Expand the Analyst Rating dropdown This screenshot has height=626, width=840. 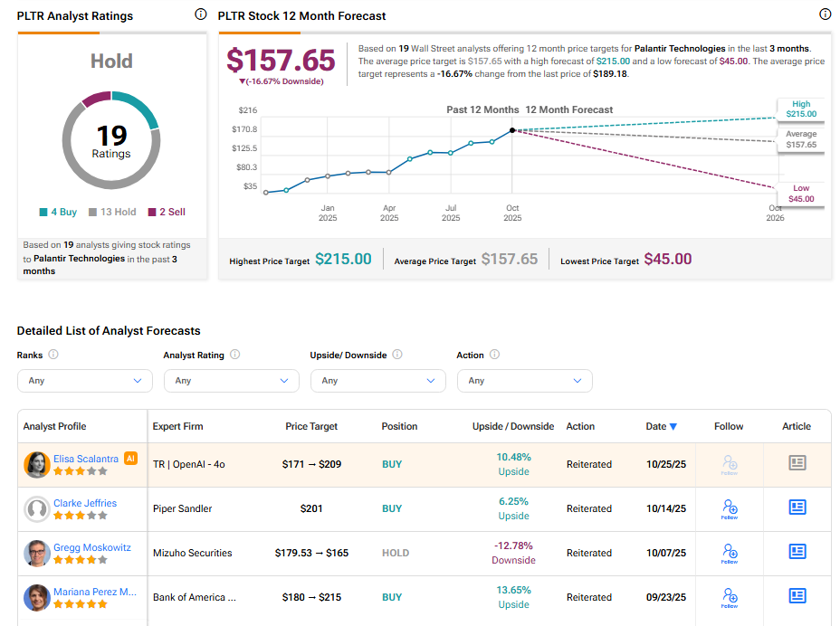[231, 381]
